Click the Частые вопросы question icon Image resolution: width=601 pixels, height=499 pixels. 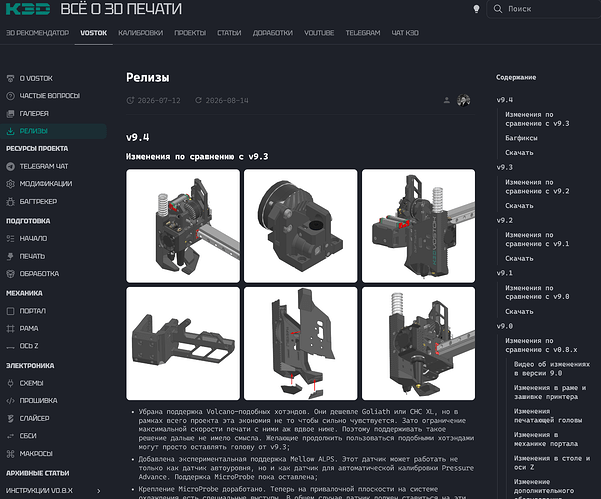pyautogui.click(x=10, y=96)
